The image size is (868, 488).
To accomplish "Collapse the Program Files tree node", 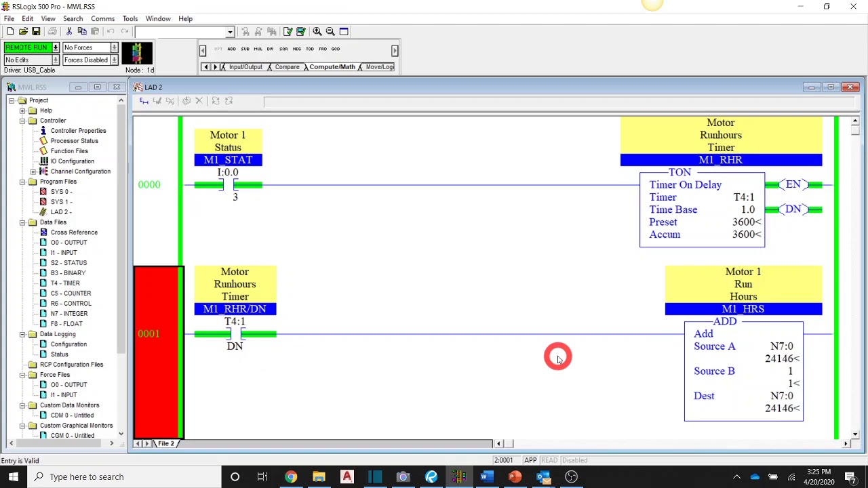I will pyautogui.click(x=22, y=182).
